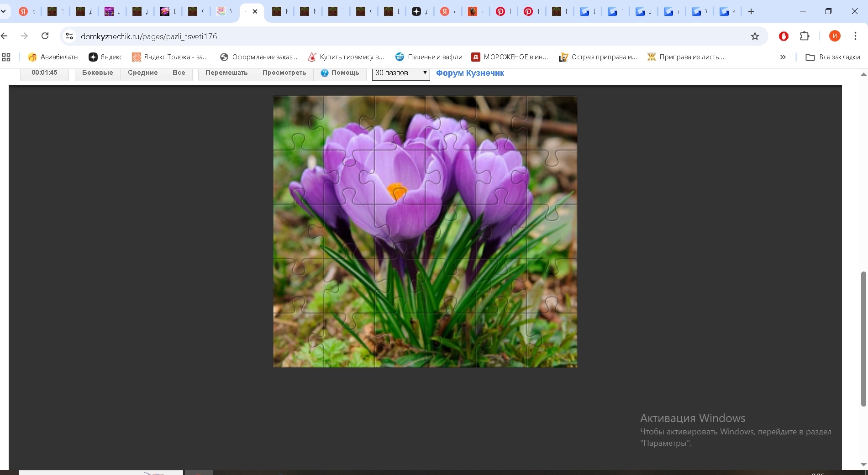Image resolution: width=868 pixels, height=475 pixels.
Task: Open the Острая приправа bookmark
Action: [598, 57]
